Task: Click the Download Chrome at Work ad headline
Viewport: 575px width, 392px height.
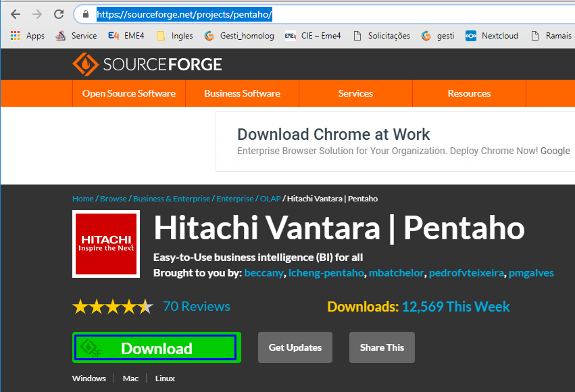Action: [333, 134]
